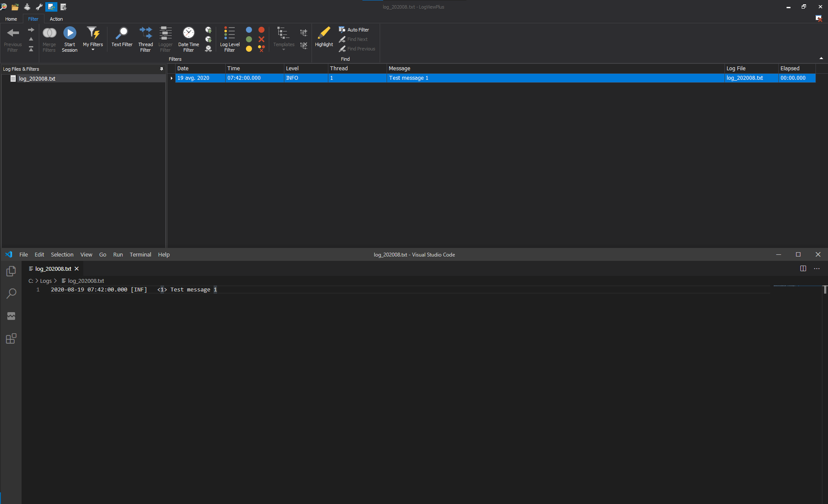
Task: Sort by the Level column header
Action: tap(306, 69)
